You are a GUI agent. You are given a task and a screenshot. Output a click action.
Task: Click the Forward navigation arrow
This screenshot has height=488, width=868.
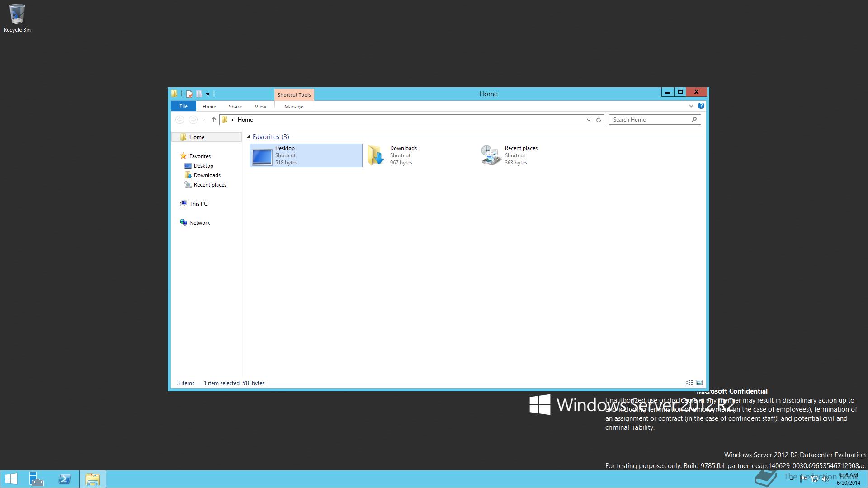click(193, 120)
